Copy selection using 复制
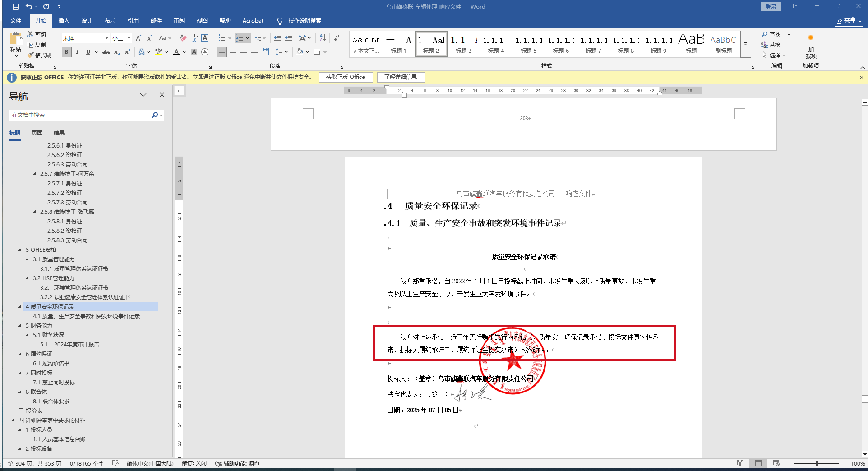 point(37,45)
